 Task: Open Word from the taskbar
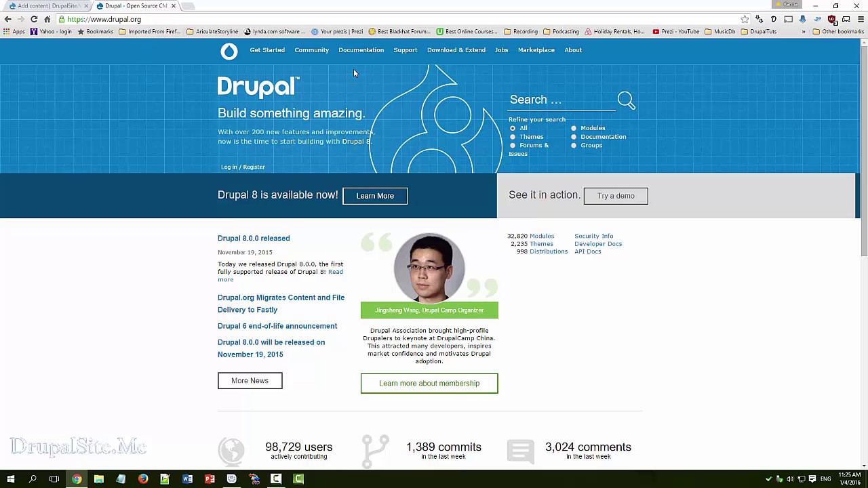[x=187, y=479]
